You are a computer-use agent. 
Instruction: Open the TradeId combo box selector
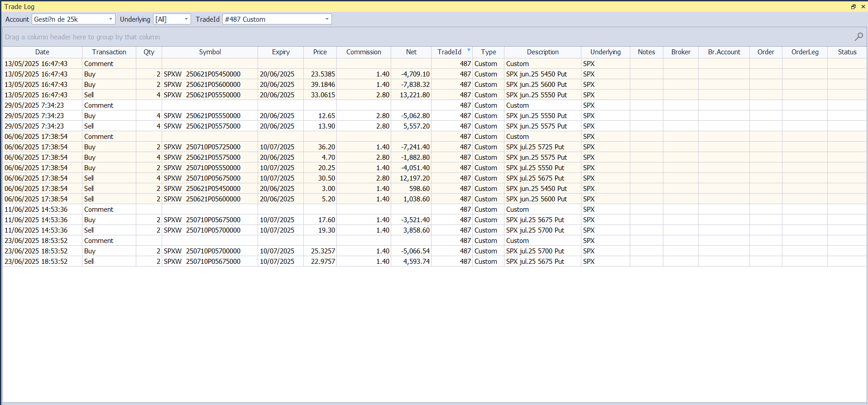pyautogui.click(x=327, y=19)
